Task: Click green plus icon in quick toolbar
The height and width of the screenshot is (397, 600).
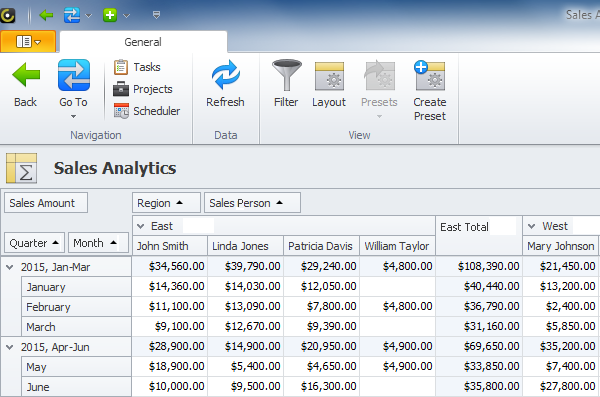Action: [x=110, y=15]
